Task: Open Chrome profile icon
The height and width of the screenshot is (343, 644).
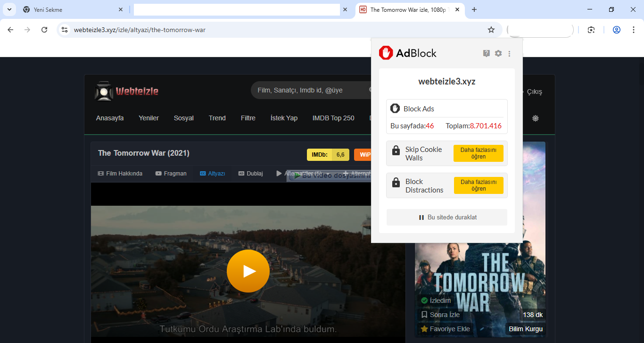Action: point(617,30)
